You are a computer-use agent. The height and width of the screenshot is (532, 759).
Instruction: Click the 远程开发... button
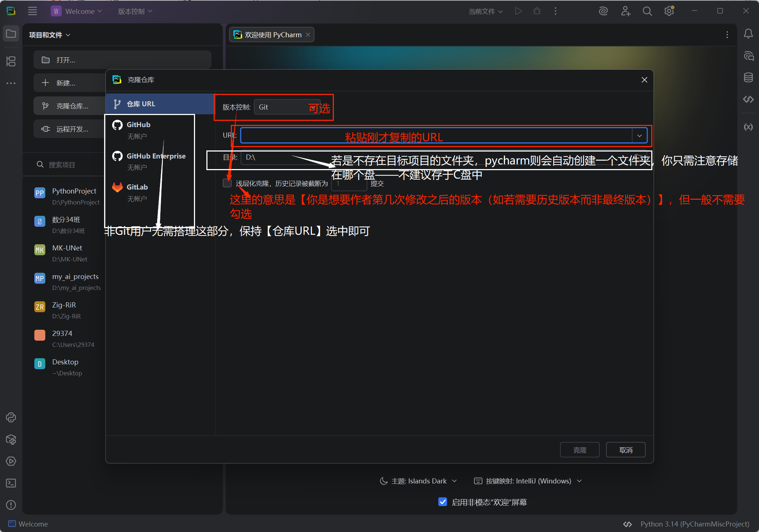tap(69, 129)
